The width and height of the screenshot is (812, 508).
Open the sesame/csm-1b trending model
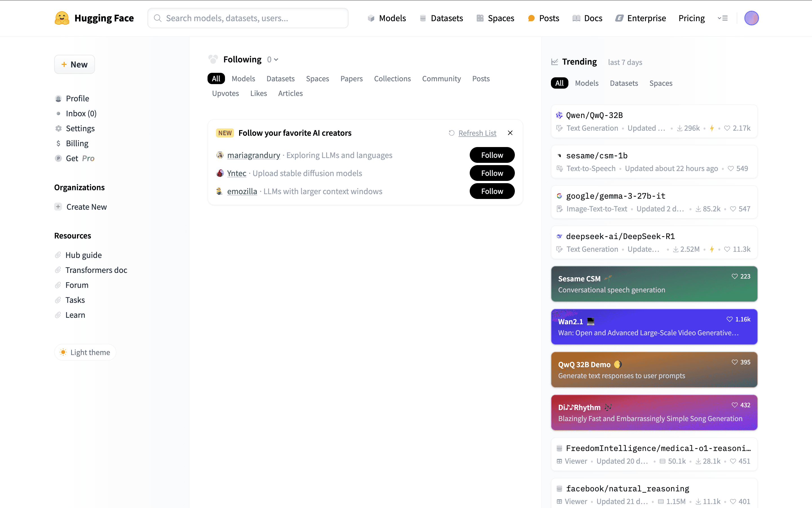click(x=654, y=162)
